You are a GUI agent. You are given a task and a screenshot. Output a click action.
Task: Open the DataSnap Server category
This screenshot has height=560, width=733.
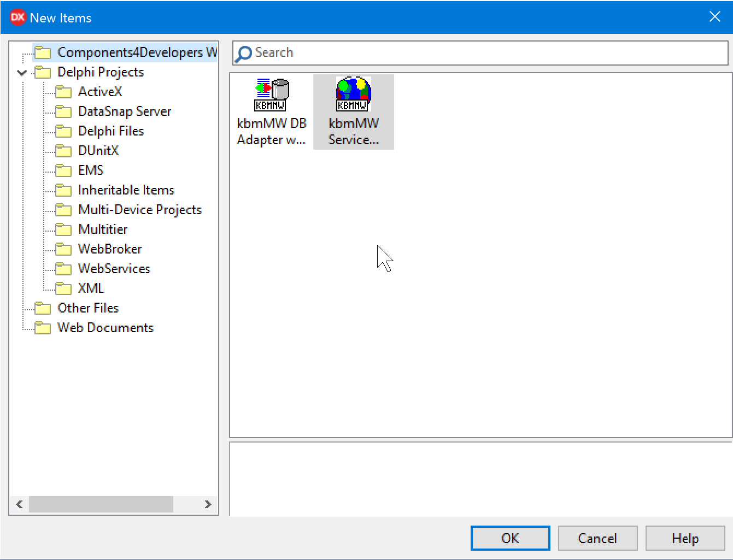coord(125,111)
